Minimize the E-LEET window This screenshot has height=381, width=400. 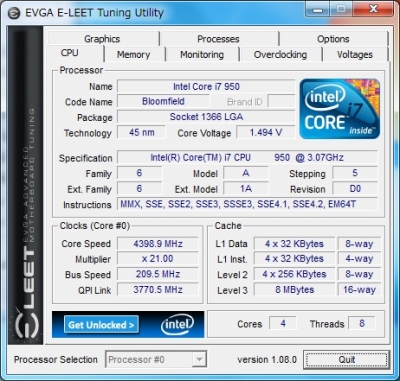click(317, 11)
